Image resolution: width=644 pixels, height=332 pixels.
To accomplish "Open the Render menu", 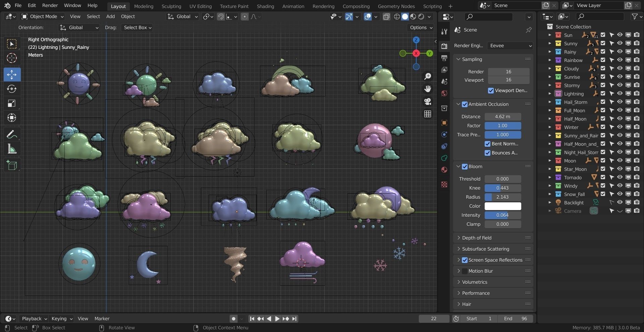I will 50,5.
